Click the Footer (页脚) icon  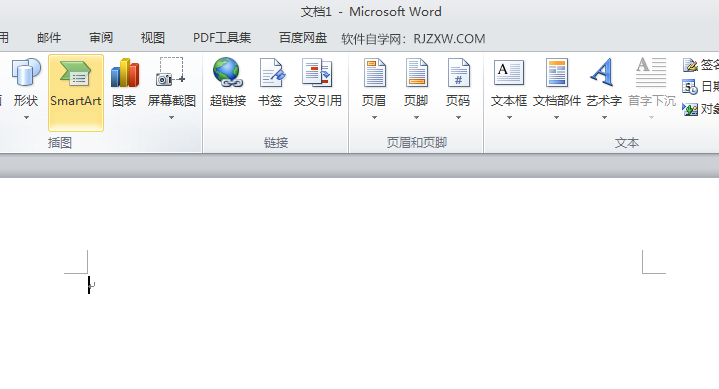tap(416, 72)
